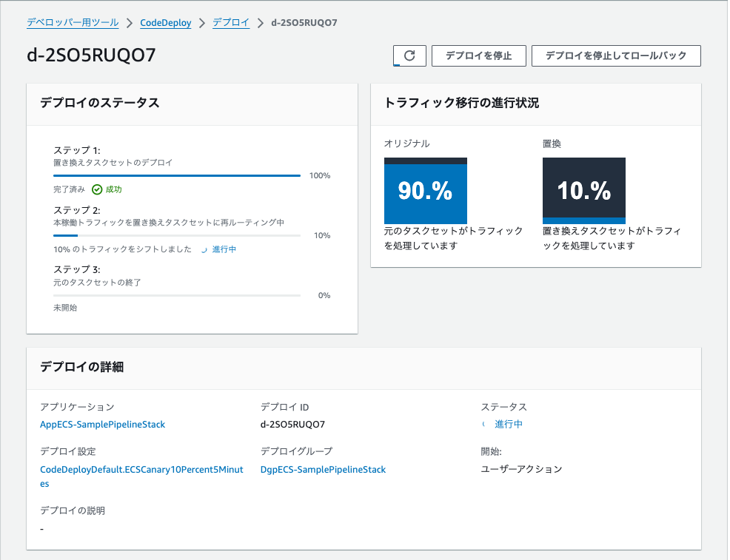Open AppECS-SamplePipelineStack application link

point(102,424)
